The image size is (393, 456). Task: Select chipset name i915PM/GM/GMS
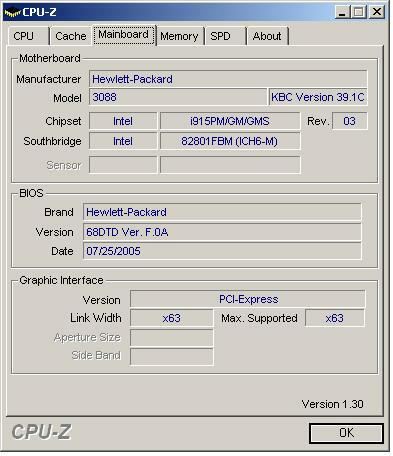tap(230, 121)
